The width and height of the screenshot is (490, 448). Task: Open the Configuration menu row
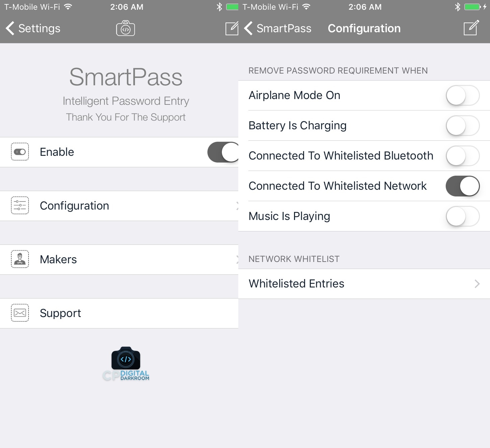(119, 206)
